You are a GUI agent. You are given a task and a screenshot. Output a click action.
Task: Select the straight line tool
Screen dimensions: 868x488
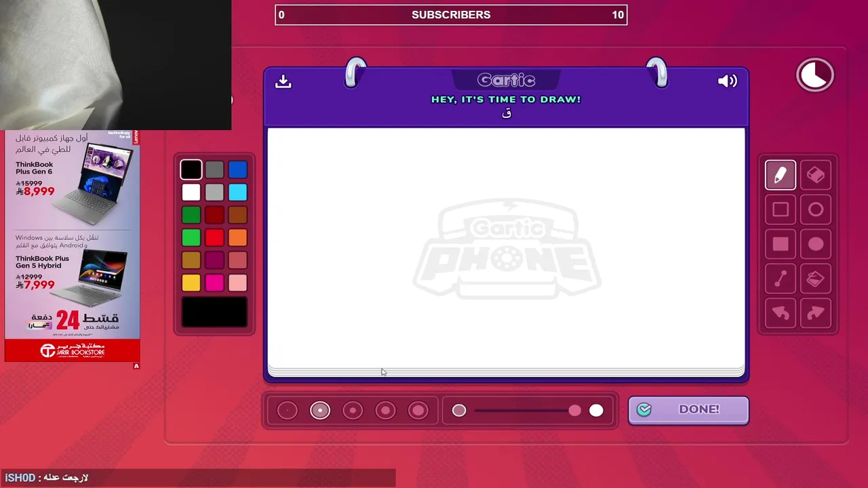click(781, 279)
